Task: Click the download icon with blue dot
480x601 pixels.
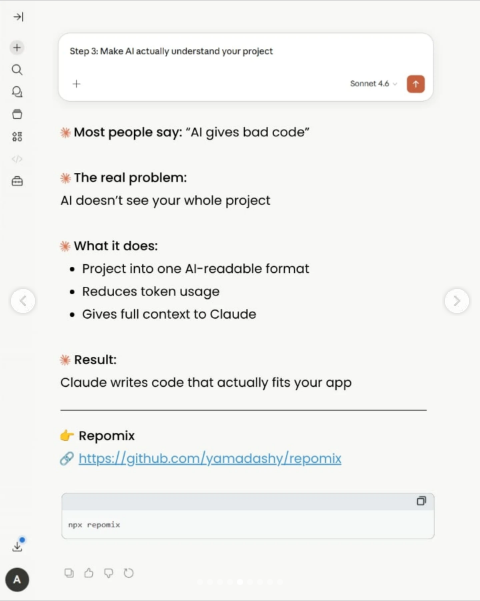Action: click(x=18, y=545)
